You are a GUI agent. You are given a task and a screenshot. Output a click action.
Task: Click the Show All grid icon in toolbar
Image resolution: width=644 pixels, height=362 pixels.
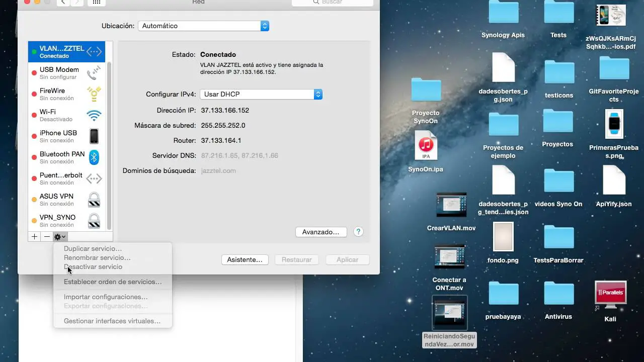tap(96, 2)
